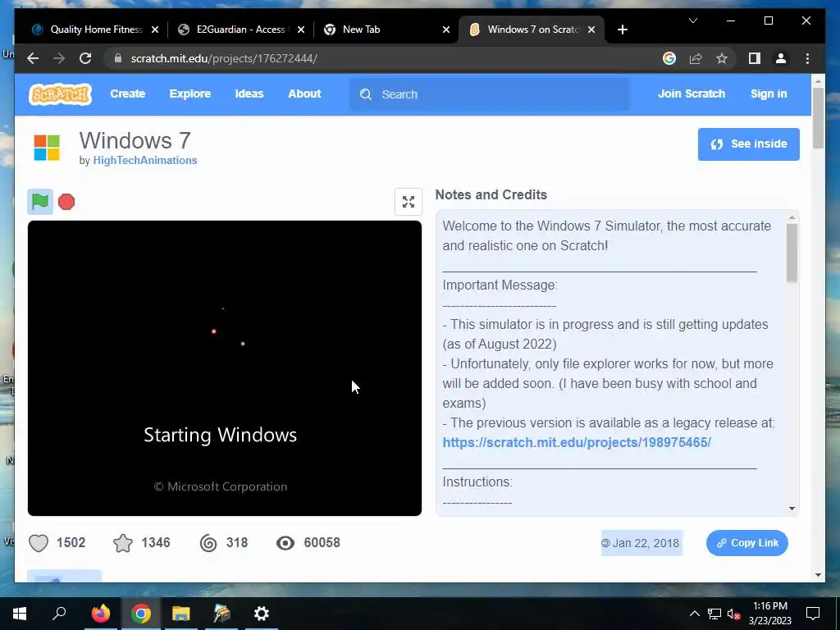Image resolution: width=840 pixels, height=630 pixels.
Task: Click the search magnifier icon in Scratch
Action: (366, 94)
